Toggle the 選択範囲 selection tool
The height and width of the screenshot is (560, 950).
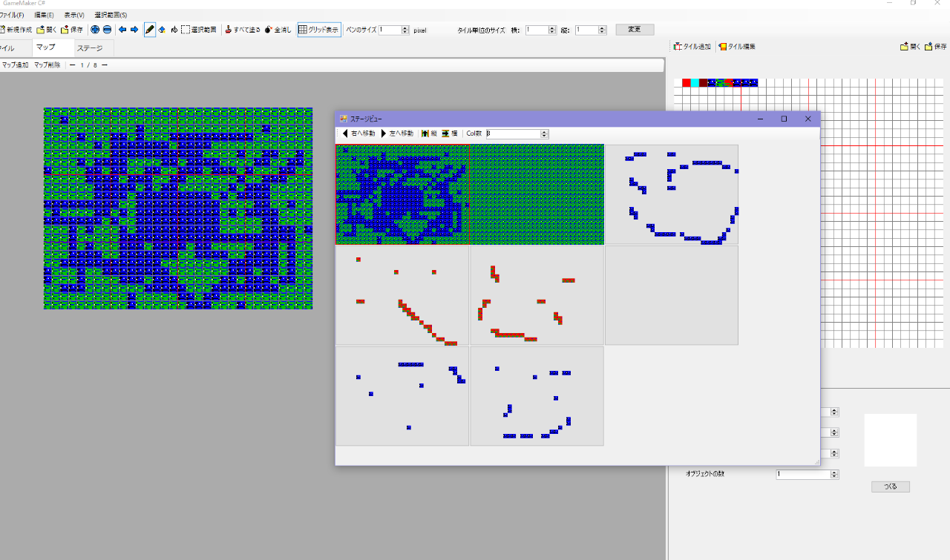click(x=199, y=30)
